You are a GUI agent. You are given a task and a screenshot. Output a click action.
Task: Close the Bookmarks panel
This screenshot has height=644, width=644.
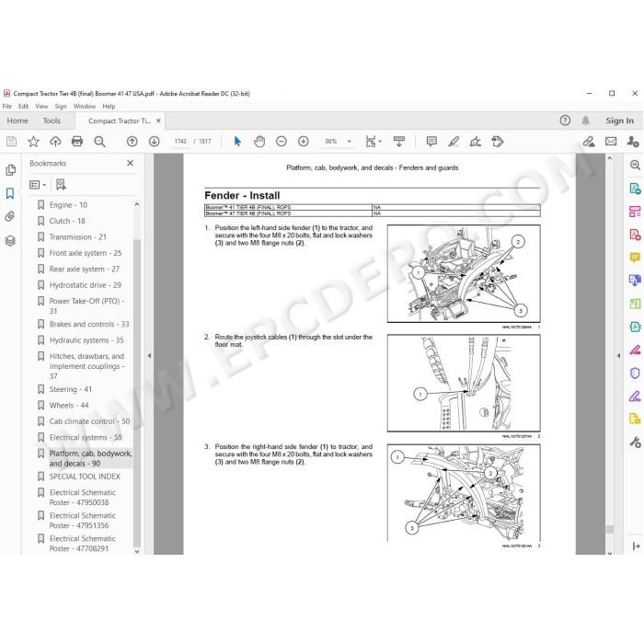coord(131,163)
